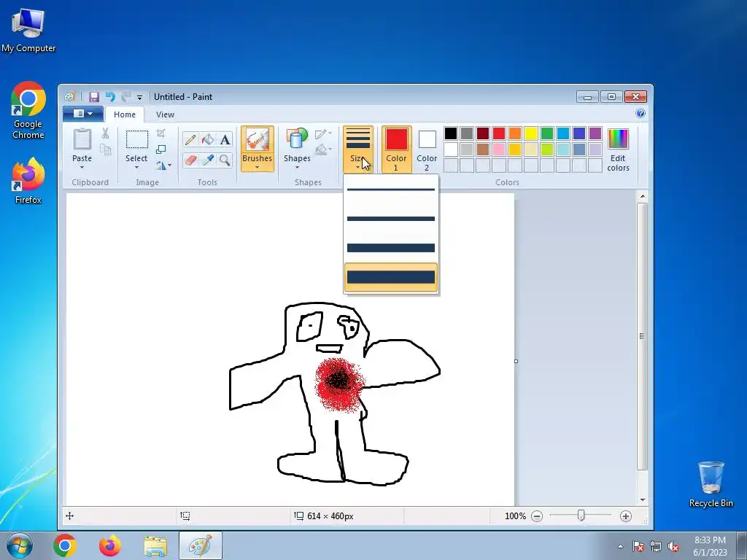Click the Edit colors button
Image resolution: width=747 pixels, height=560 pixels.
pyautogui.click(x=618, y=149)
